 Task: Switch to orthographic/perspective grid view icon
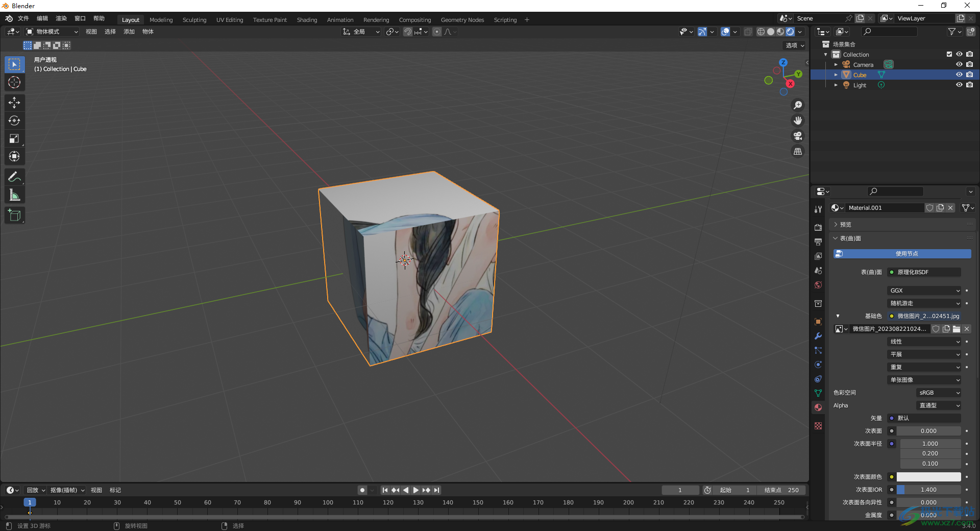(x=797, y=152)
